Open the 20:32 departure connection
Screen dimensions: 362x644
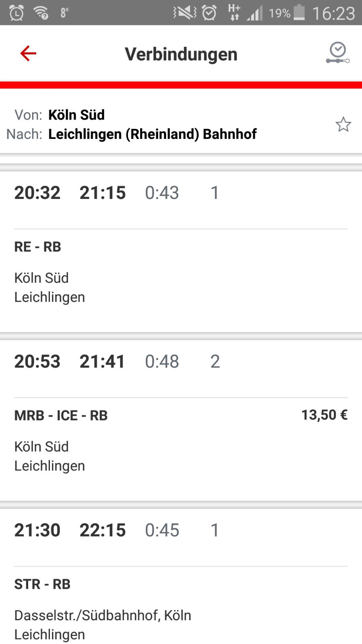click(37, 193)
